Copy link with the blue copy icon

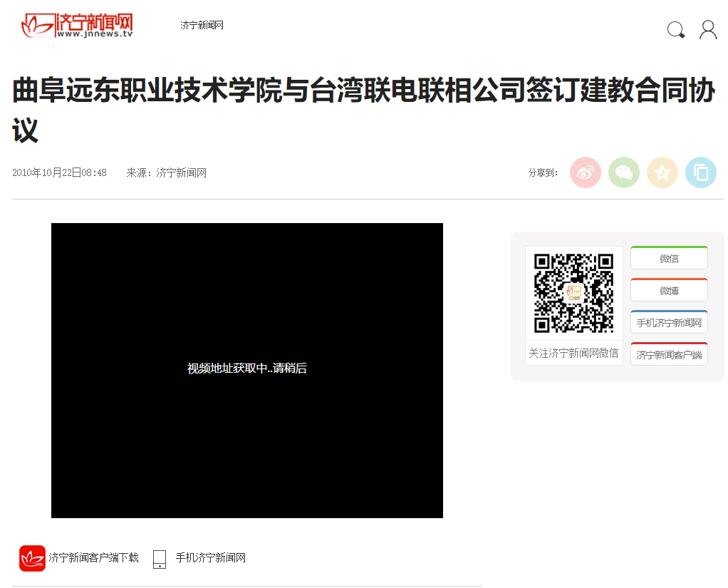(701, 172)
